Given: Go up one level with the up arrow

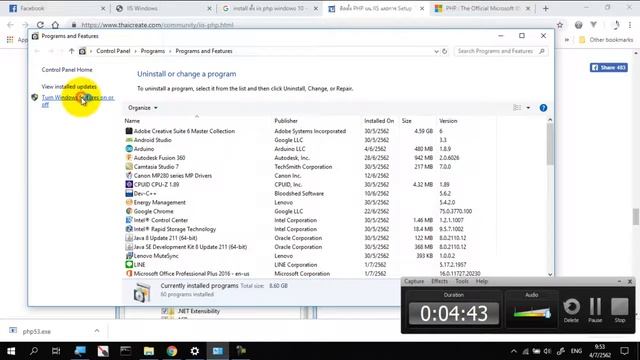Looking at the screenshot, I should (71, 51).
